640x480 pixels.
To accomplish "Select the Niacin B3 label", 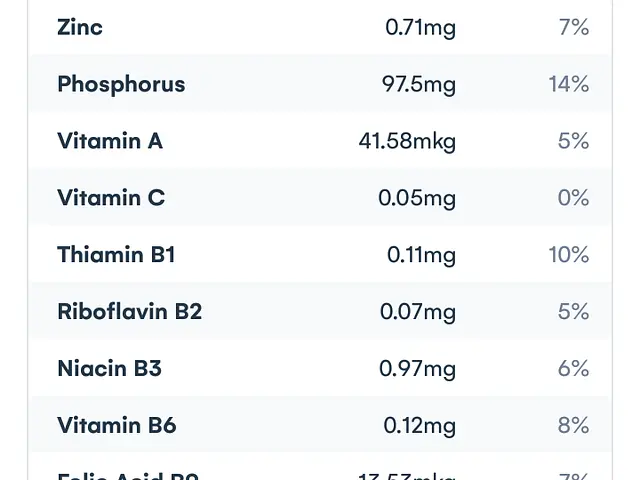I will click(109, 368).
